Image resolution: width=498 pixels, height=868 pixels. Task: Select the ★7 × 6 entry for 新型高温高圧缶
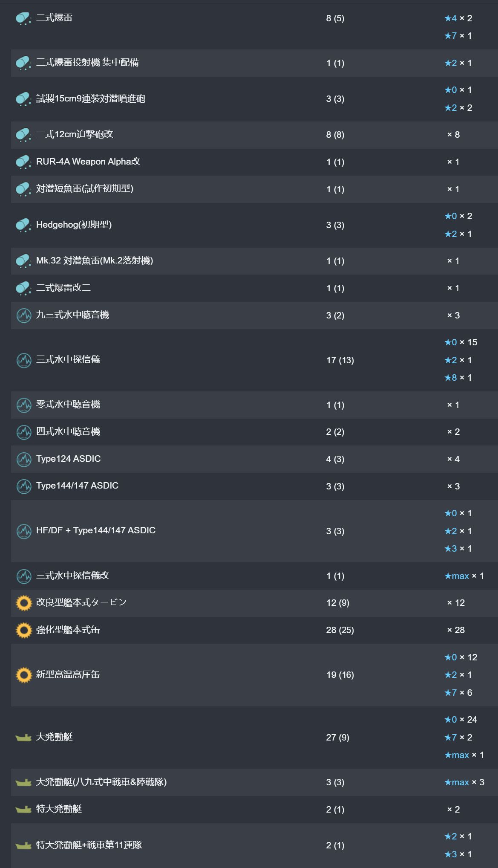pos(458,692)
